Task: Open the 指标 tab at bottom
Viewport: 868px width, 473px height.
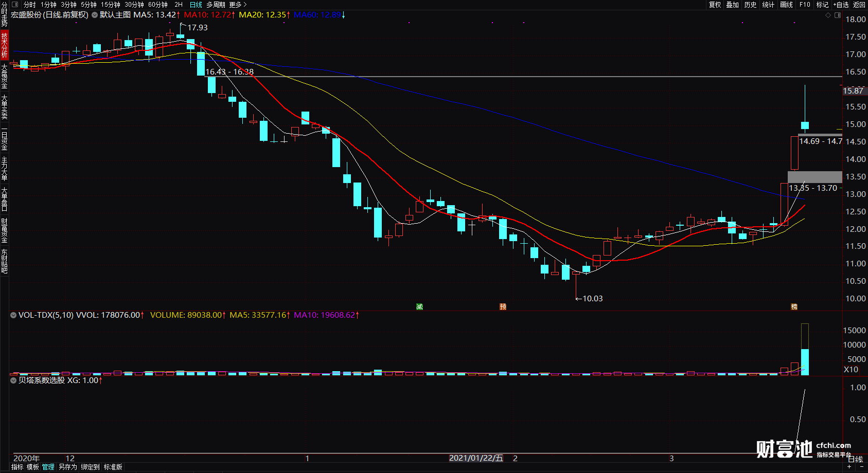Action: [x=17, y=467]
